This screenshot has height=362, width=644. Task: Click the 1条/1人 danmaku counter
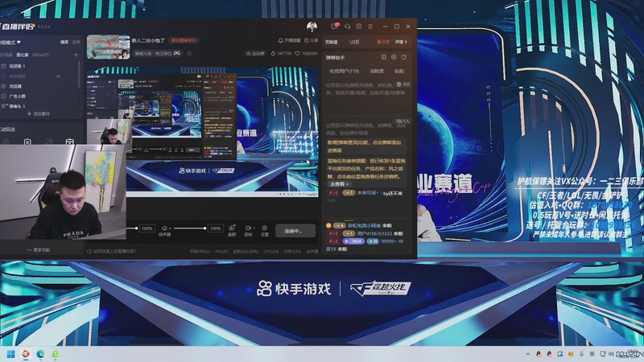click(402, 121)
